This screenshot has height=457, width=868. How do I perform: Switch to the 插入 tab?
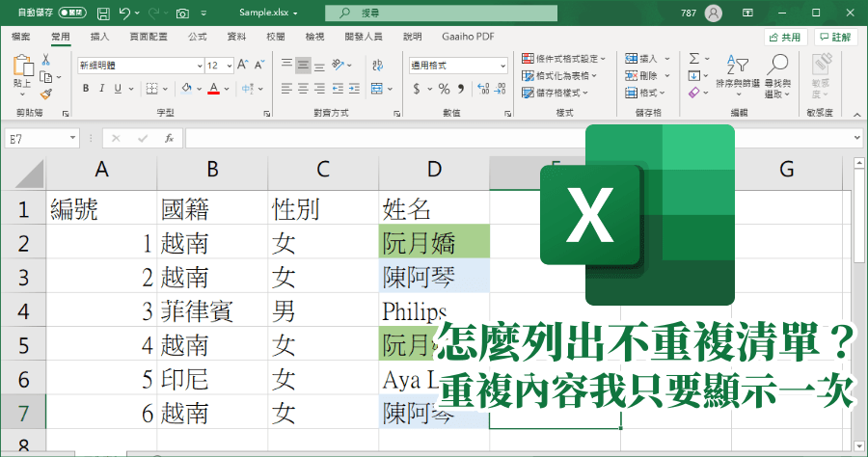tap(99, 37)
